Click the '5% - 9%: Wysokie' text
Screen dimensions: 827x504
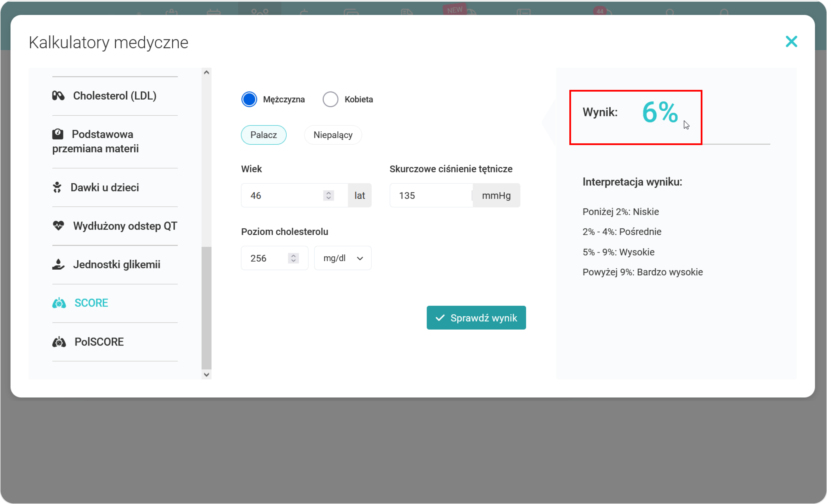pos(619,252)
